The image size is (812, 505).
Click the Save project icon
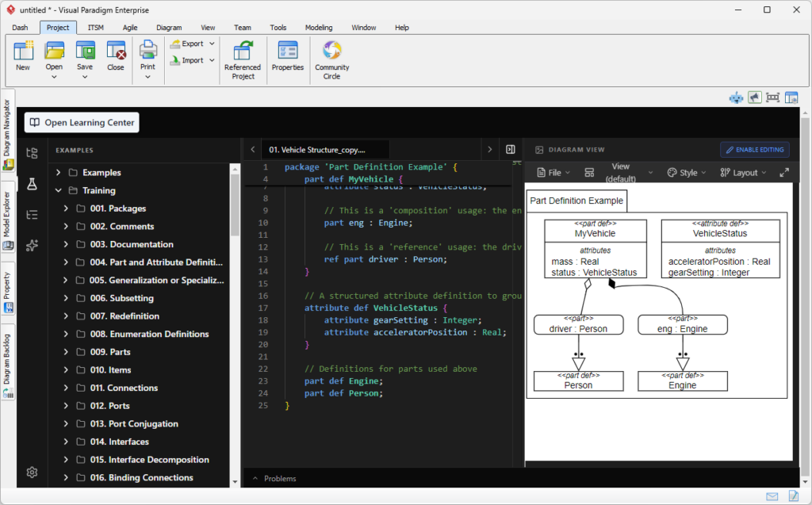click(85, 51)
